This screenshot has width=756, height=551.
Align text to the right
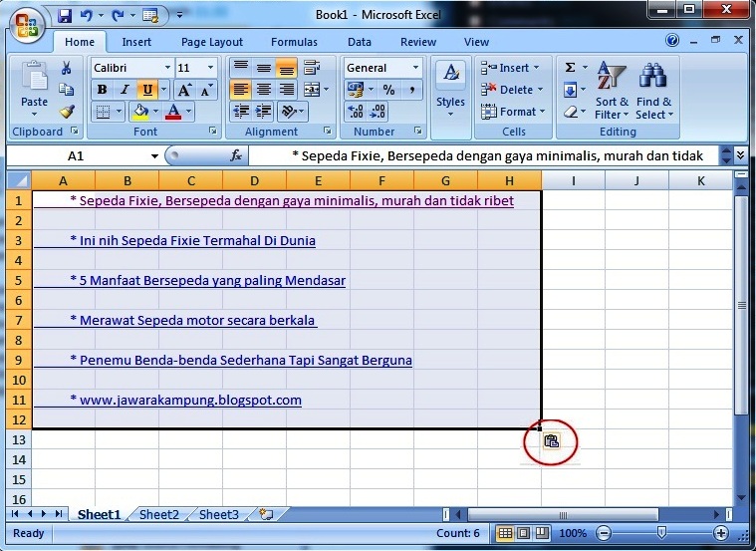(x=287, y=90)
